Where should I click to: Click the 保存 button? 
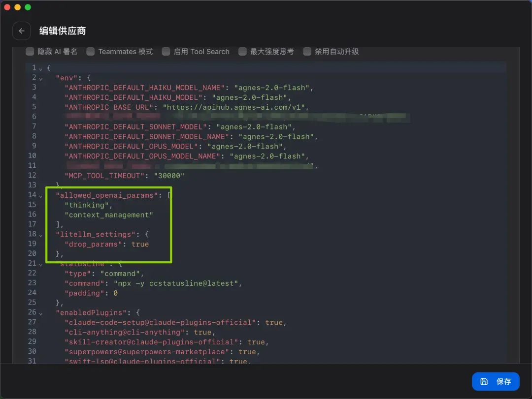496,381
